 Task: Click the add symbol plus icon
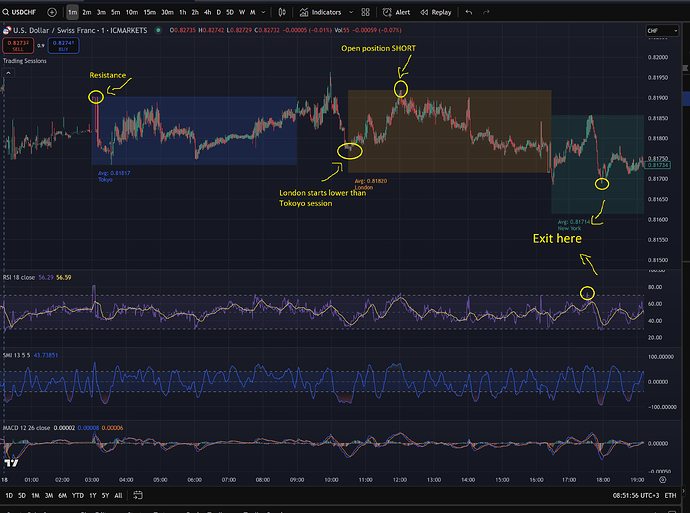click(x=51, y=13)
